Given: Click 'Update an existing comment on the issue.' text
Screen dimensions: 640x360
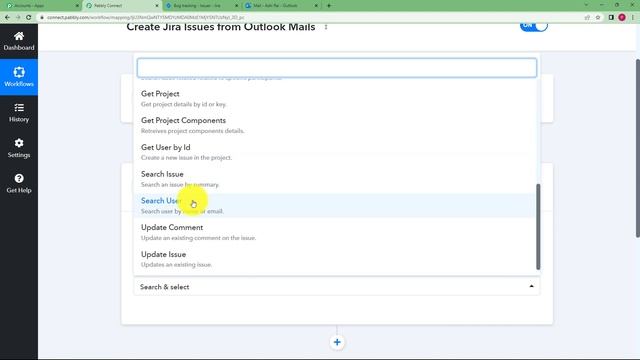Looking at the screenshot, I should (198, 238).
